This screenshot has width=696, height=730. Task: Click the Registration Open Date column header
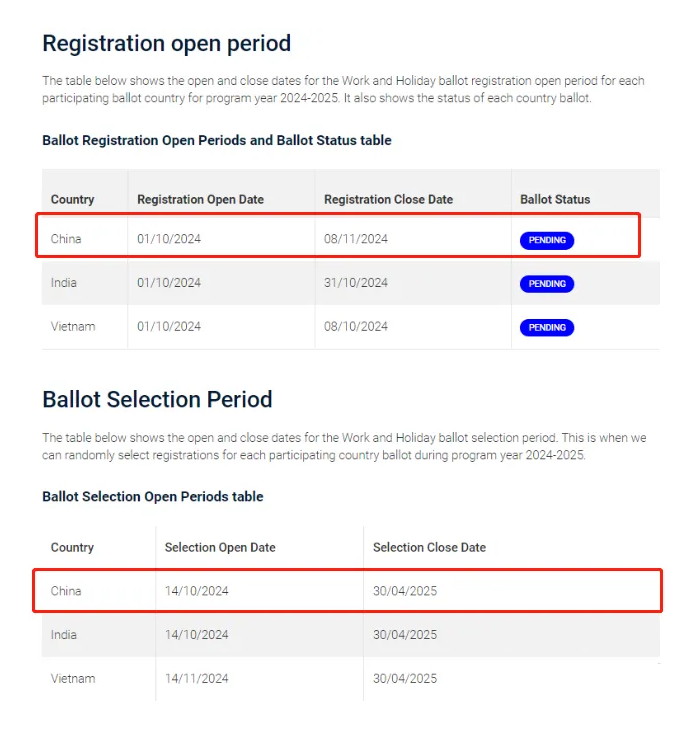click(x=200, y=199)
